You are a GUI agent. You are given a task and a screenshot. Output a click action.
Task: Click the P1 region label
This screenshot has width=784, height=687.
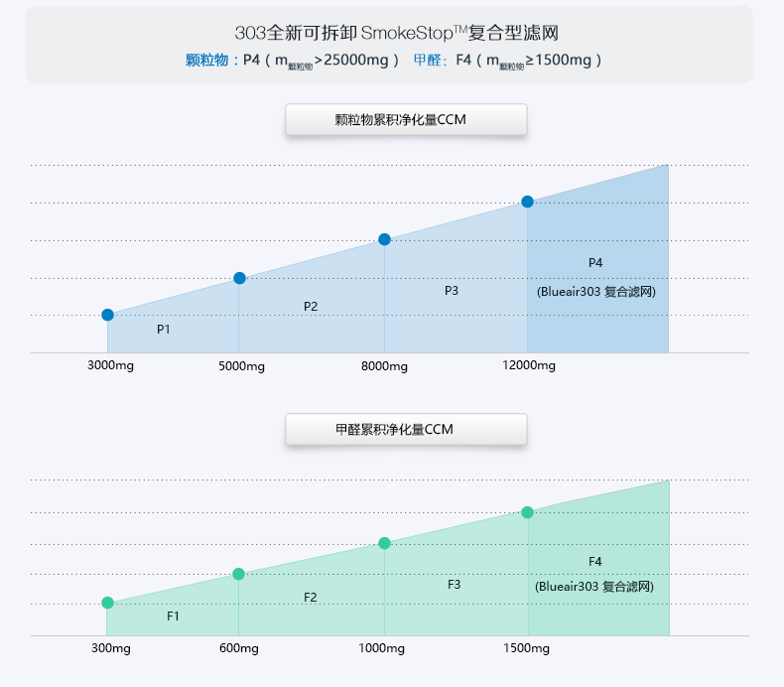(164, 329)
